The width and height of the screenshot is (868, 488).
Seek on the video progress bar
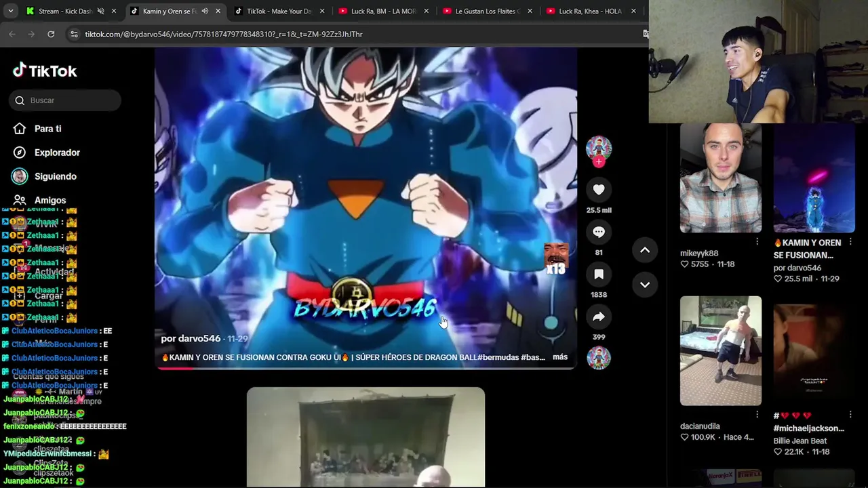coord(366,368)
